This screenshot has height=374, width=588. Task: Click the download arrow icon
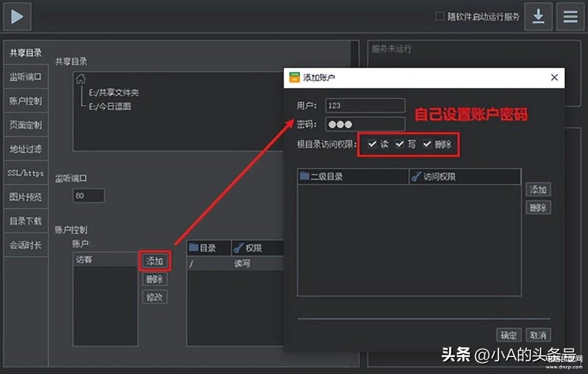(x=538, y=16)
